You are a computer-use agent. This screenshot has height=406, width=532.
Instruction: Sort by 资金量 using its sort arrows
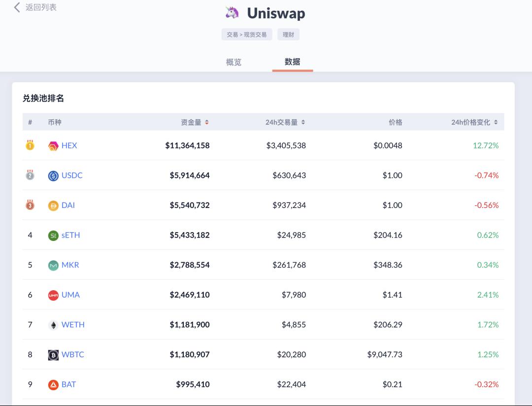coord(206,122)
